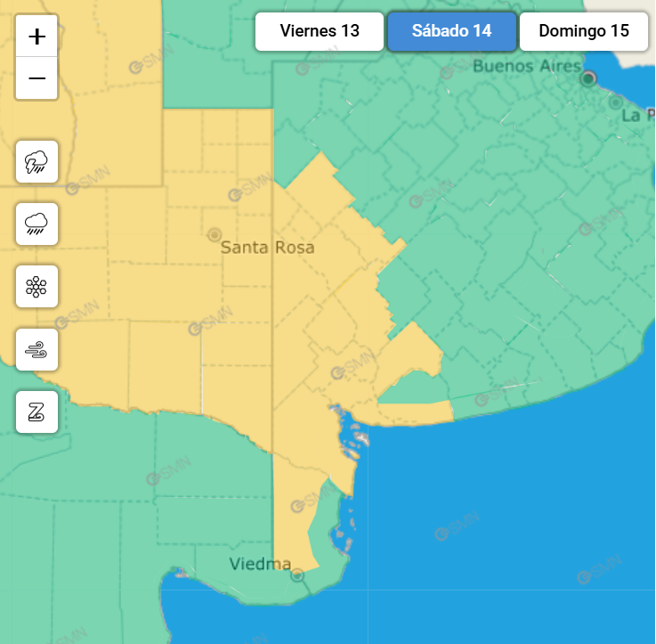The width and height of the screenshot is (656, 644).
Task: Select the rain alerts cloud icon
Action: point(36,224)
